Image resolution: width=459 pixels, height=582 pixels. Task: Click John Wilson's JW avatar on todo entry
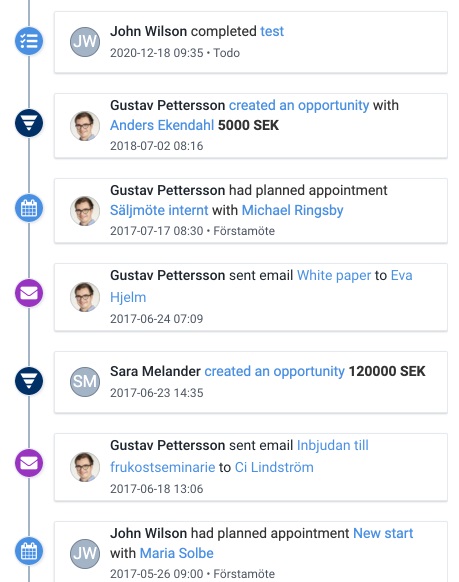[85, 42]
